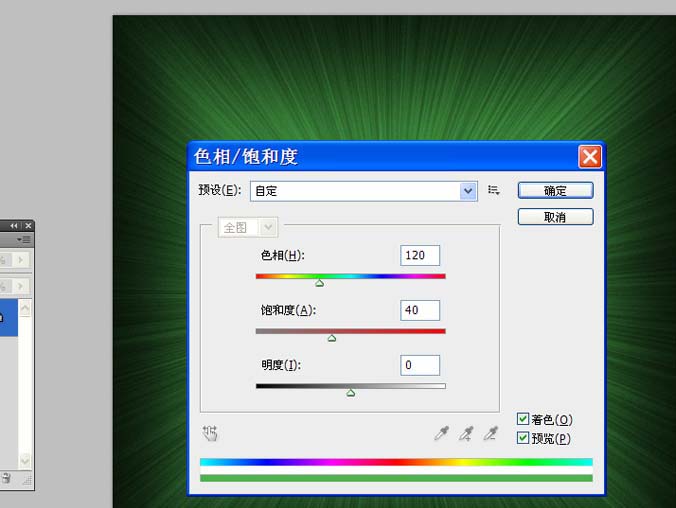Select the add-to-sample eyedropper with plus
Image resolution: width=676 pixels, height=508 pixels.
(x=466, y=433)
